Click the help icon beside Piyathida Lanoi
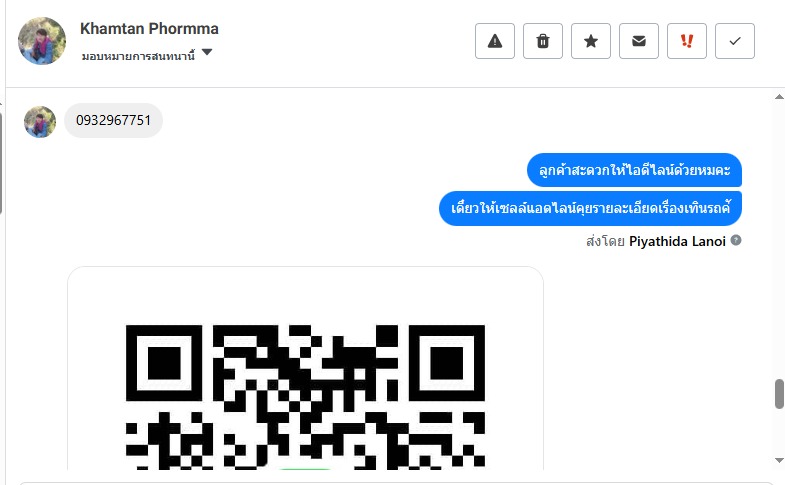The image size is (785, 485). click(x=736, y=241)
